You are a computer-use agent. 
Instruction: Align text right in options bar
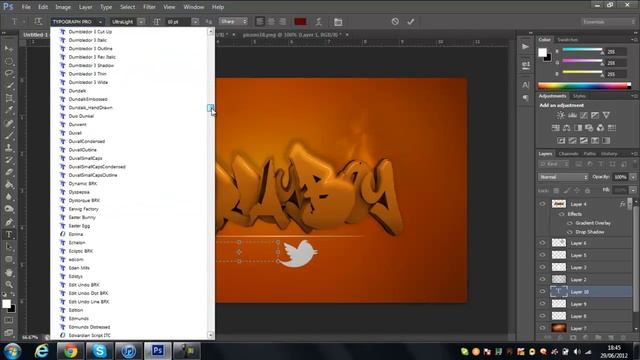pyautogui.click(x=282, y=22)
